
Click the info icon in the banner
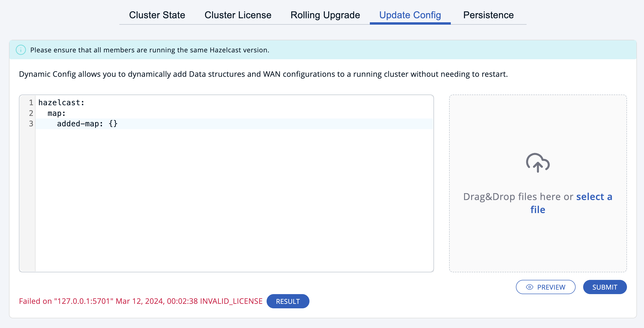point(21,50)
